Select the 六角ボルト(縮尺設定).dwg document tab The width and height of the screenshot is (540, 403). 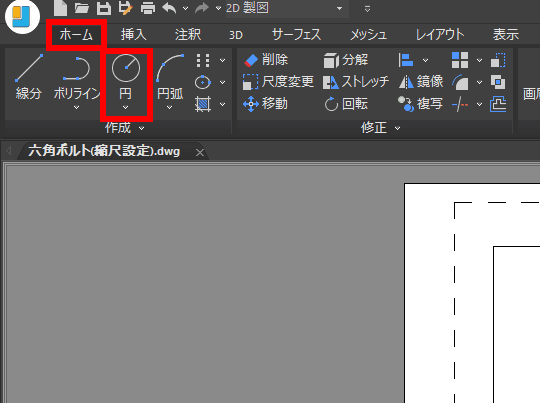(x=104, y=151)
